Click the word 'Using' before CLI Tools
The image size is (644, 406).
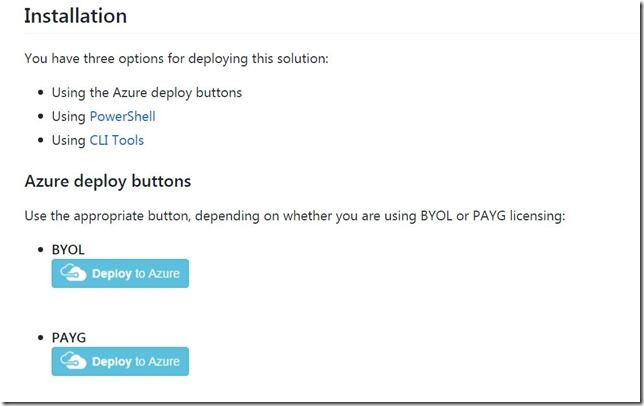[x=68, y=140]
